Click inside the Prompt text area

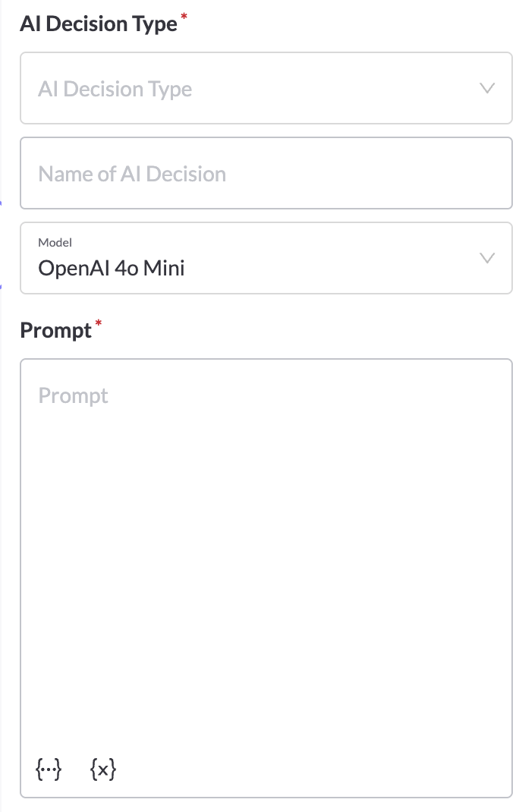coord(266,578)
